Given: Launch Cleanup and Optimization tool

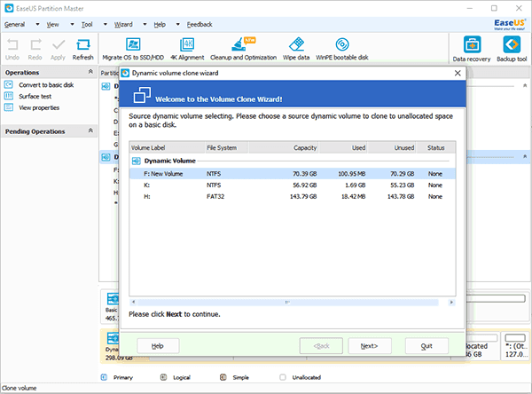Looking at the screenshot, I should (x=240, y=44).
